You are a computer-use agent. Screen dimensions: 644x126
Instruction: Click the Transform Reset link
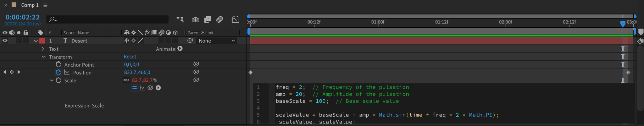point(130,57)
